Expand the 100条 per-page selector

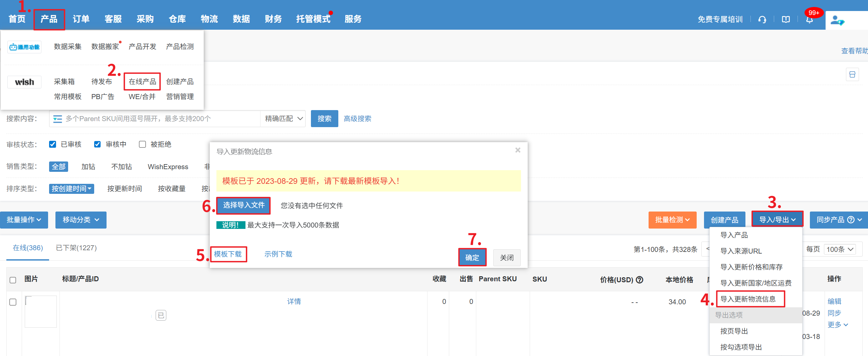point(839,249)
